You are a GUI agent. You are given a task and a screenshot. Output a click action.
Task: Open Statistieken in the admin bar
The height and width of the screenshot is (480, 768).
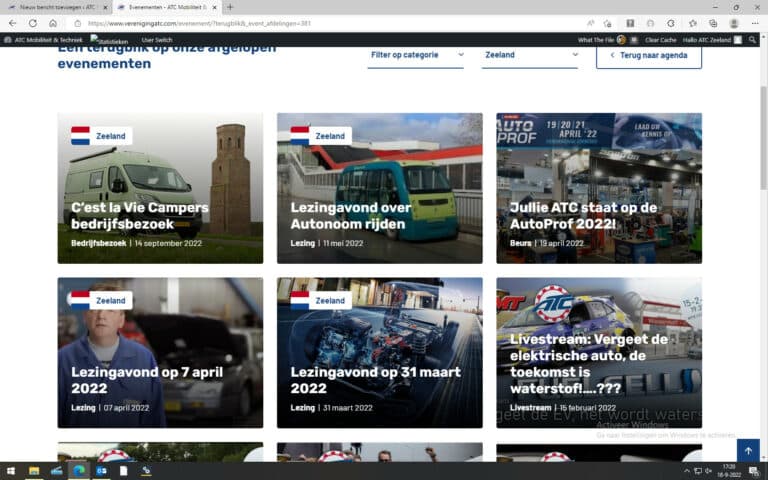109,40
